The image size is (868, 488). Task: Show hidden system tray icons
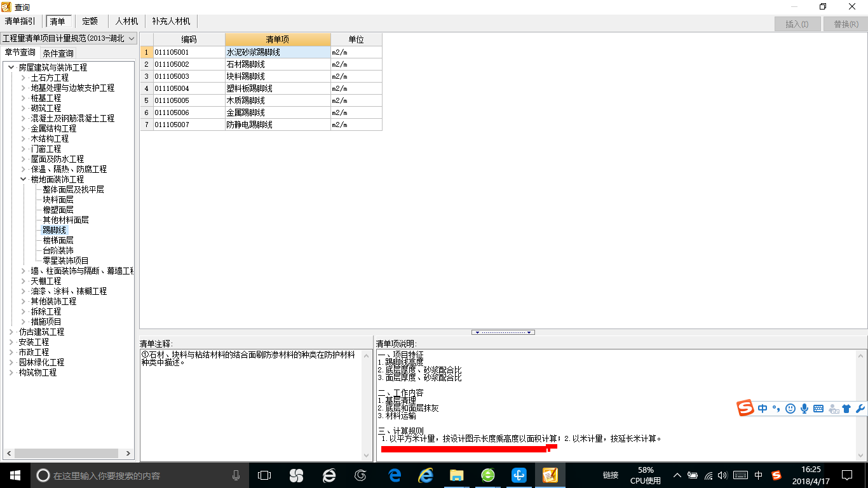click(677, 475)
